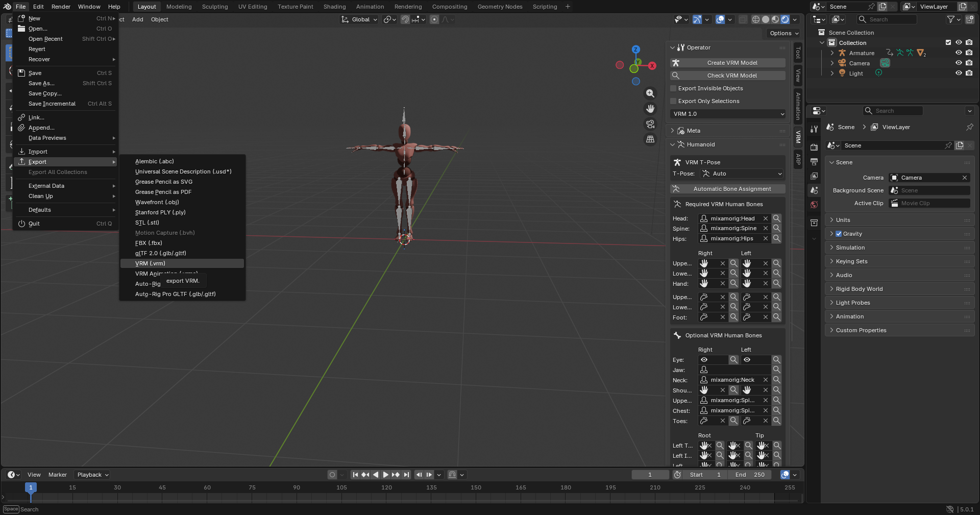Open the T-Pose Auto dropdown
980x515 pixels.
742,174
